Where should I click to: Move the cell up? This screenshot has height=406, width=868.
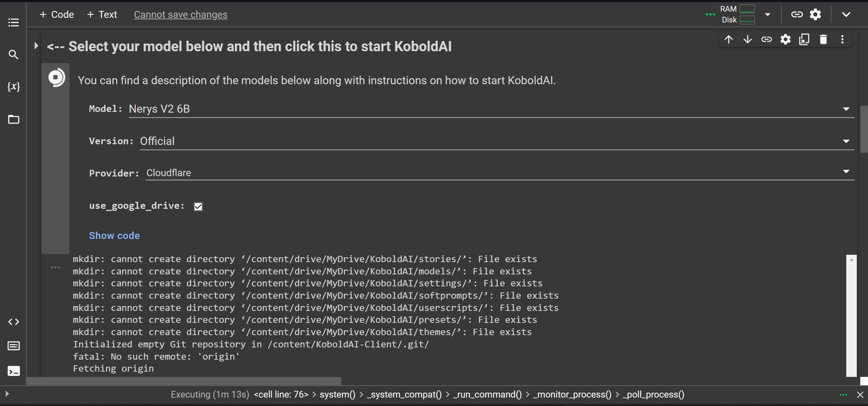(x=728, y=39)
